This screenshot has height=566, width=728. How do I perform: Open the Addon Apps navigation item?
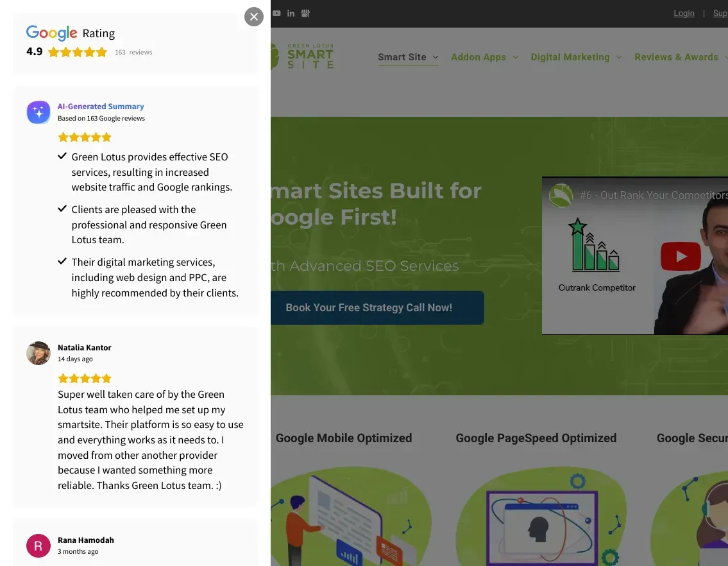click(478, 57)
